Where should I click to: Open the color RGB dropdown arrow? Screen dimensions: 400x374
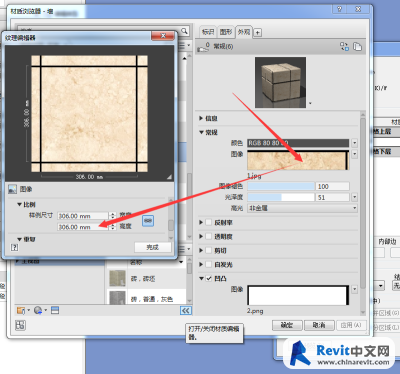point(354,143)
